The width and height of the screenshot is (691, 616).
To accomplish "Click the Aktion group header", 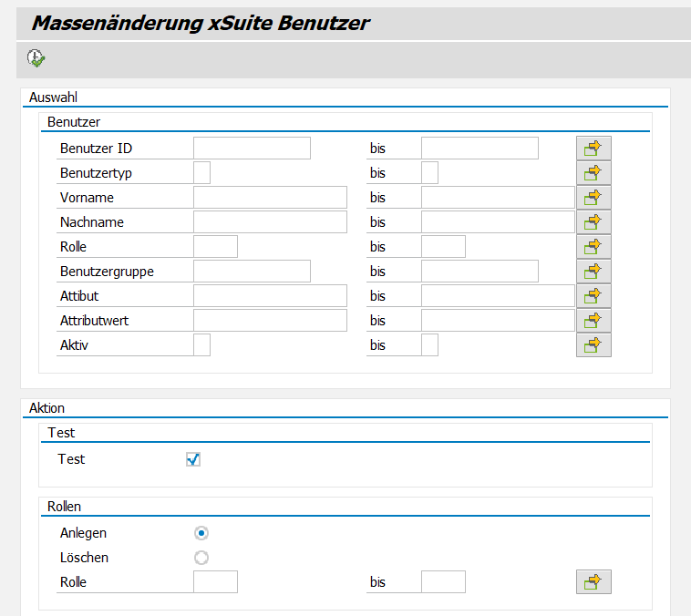I will coord(46,408).
